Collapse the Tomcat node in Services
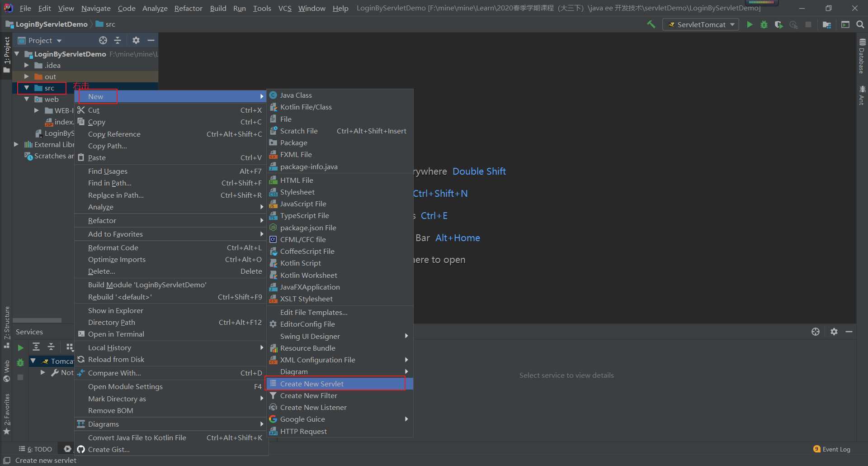The width and height of the screenshot is (868, 466). [33, 361]
